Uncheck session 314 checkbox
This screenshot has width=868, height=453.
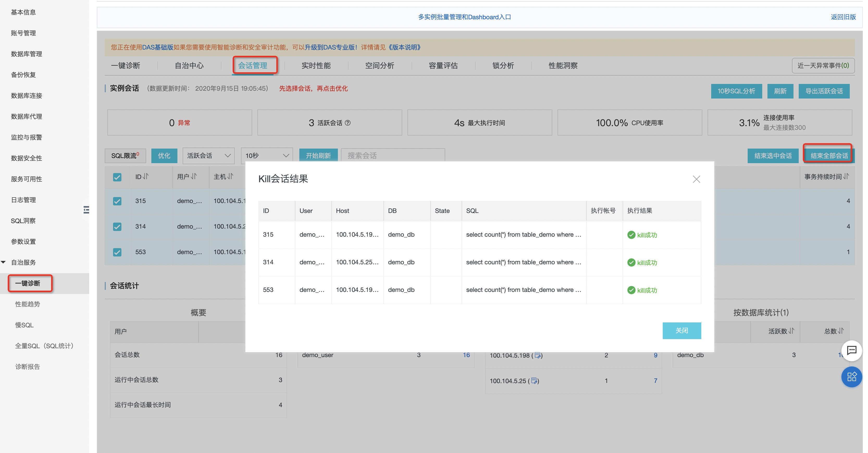pos(117,226)
